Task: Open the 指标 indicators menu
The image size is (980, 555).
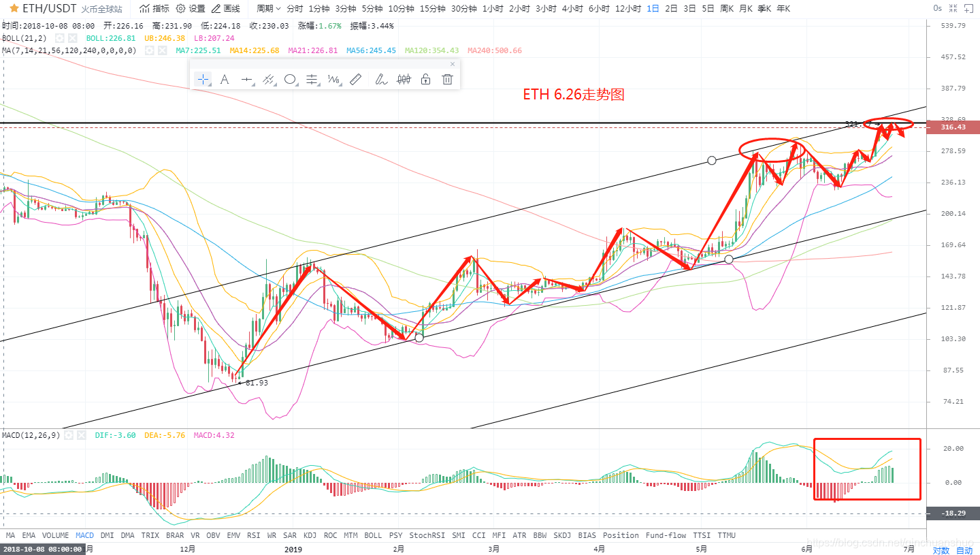Action: (154, 9)
